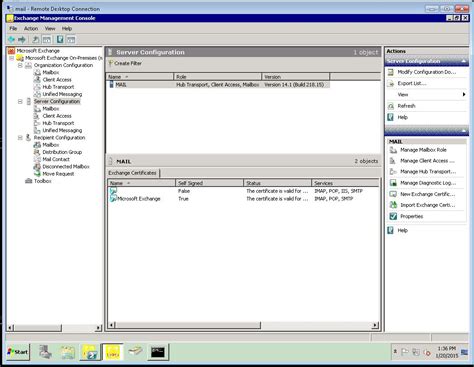This screenshot has height=367, width=474.
Task: Click the Windows Start button
Action: 18,352
